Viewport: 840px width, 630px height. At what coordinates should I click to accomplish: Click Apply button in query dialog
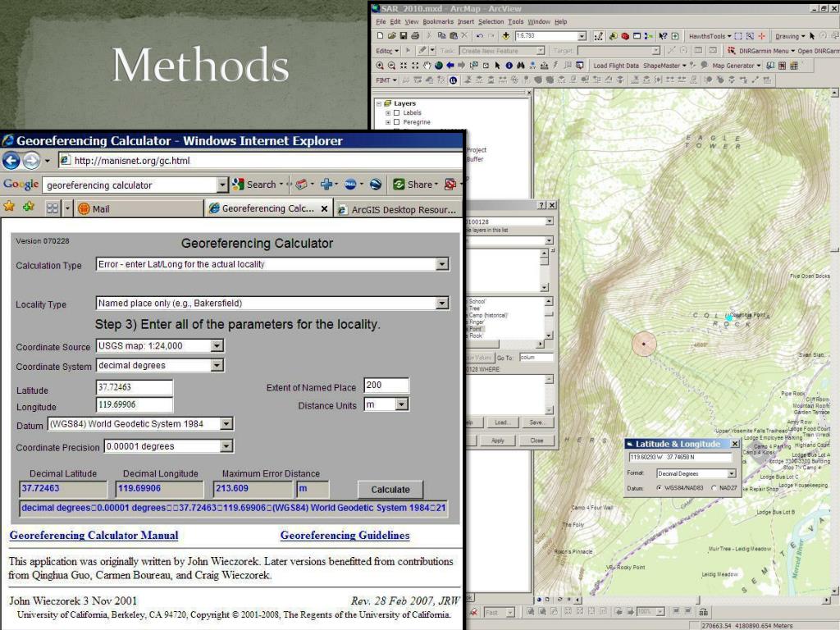click(498, 441)
